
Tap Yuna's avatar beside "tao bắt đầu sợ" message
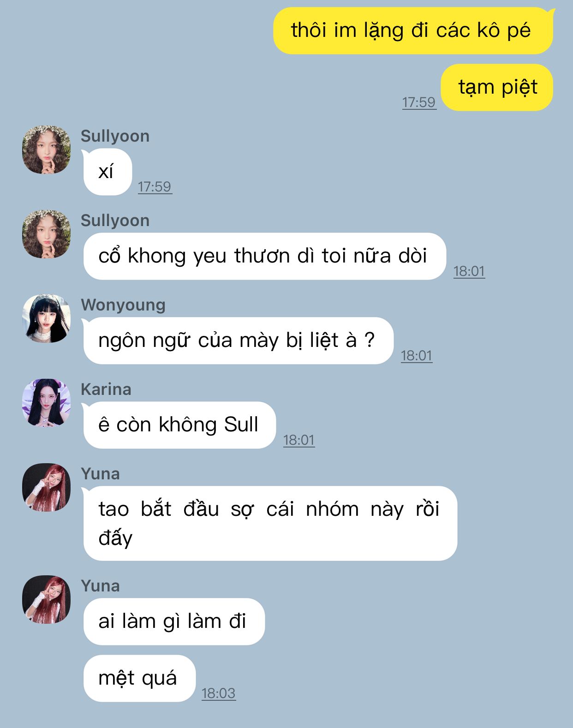[x=46, y=487]
